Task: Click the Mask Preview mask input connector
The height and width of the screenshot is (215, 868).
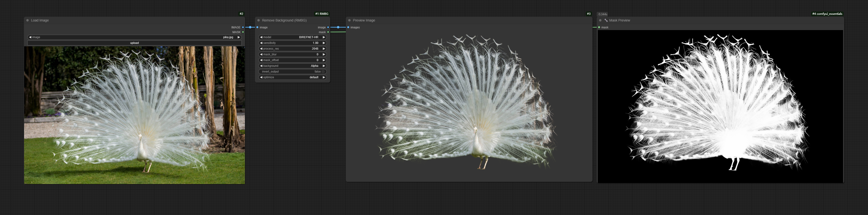Action: (x=599, y=27)
